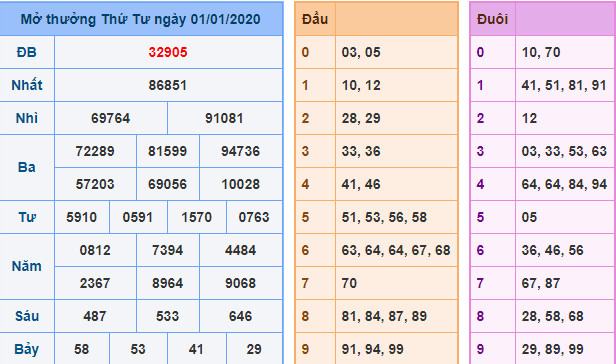Select the Đầu row 7 value '70'
The height and width of the screenshot is (364, 616).
pos(349,283)
